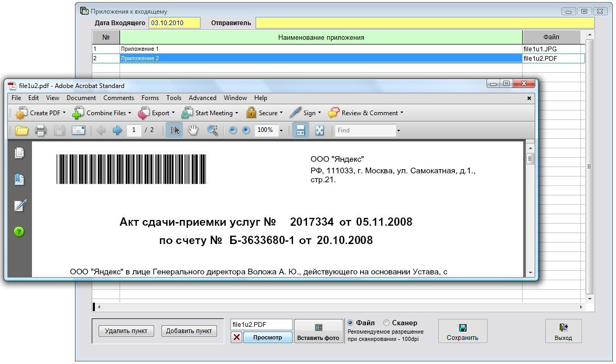Click the Сохранить button

click(x=462, y=331)
